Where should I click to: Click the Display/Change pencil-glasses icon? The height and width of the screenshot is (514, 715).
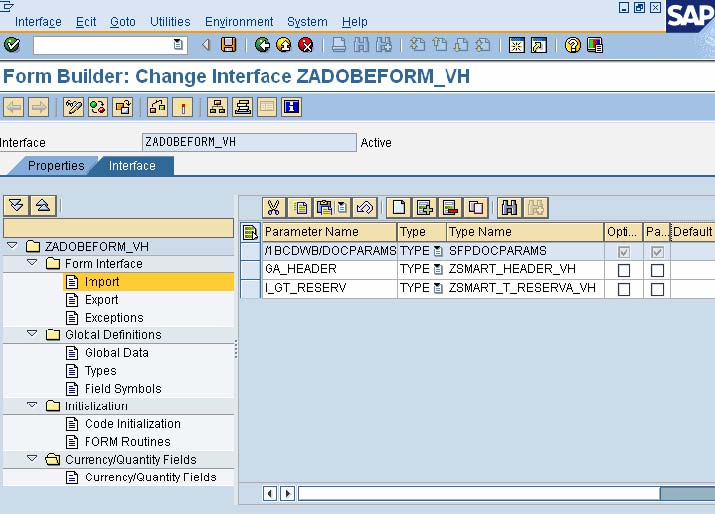coord(73,107)
